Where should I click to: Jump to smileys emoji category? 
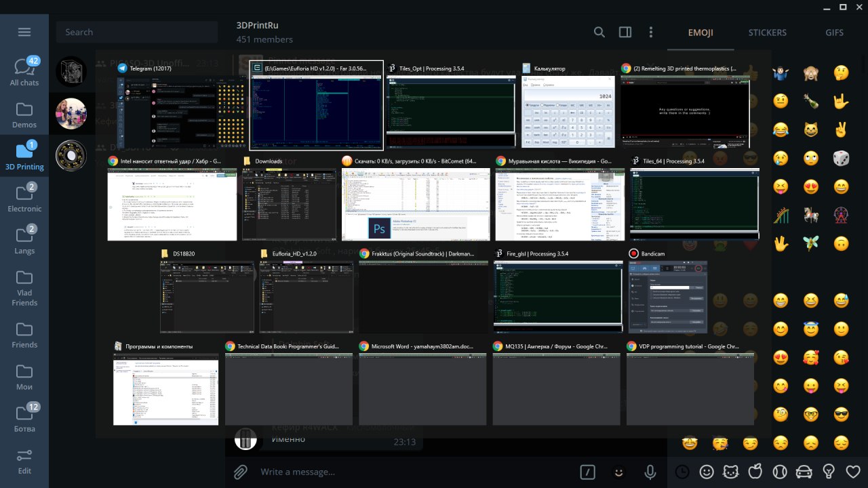coord(707,472)
